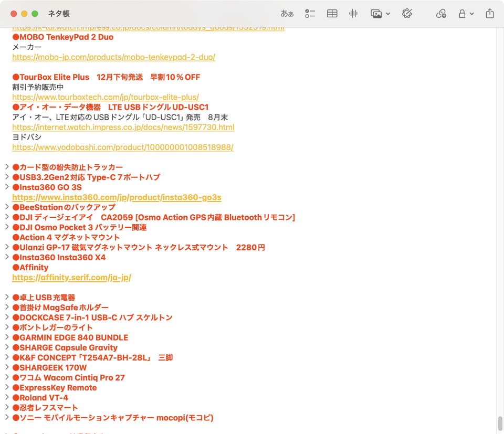Open the lock options dropdown arrow
The width and height of the screenshot is (504, 434).
pos(471,14)
